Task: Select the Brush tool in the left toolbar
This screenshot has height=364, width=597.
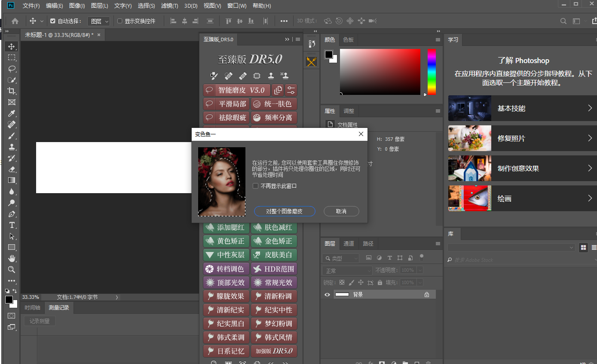Action: click(12, 136)
